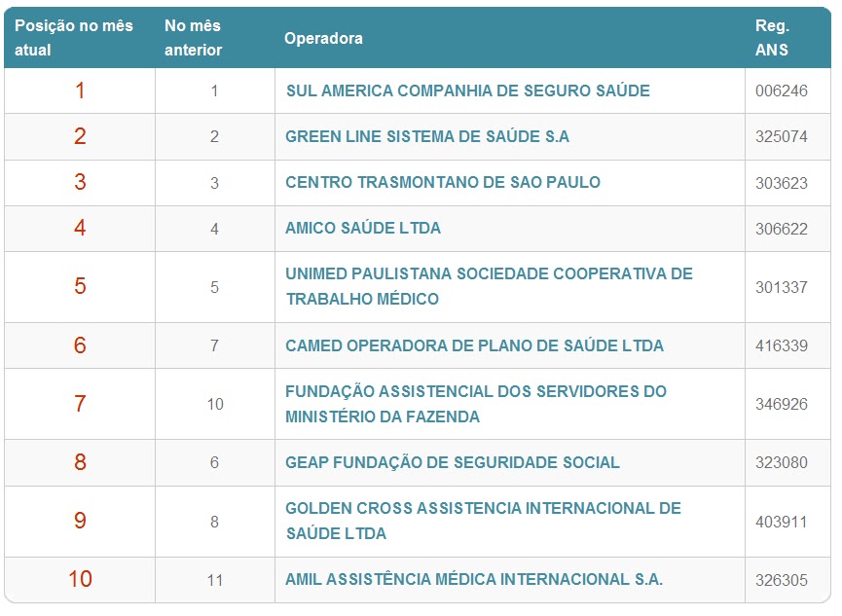Click the No mês anterior column header

[194, 38]
